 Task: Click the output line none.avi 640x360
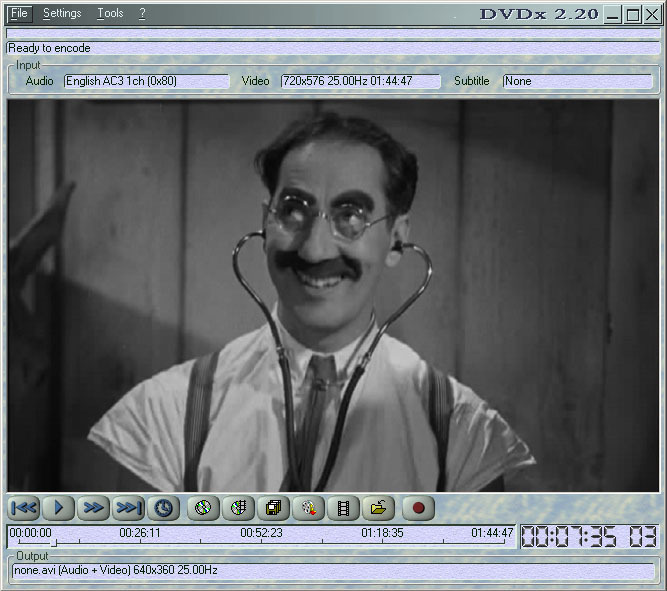point(333,570)
